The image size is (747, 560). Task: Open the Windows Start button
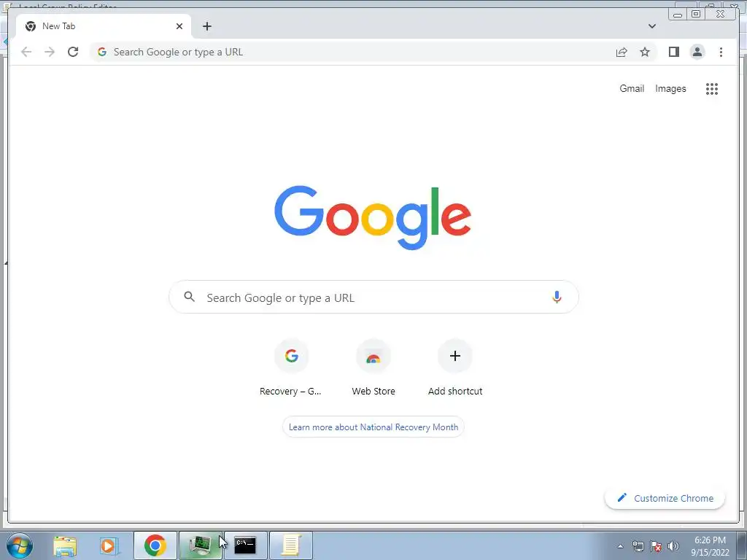coord(20,545)
